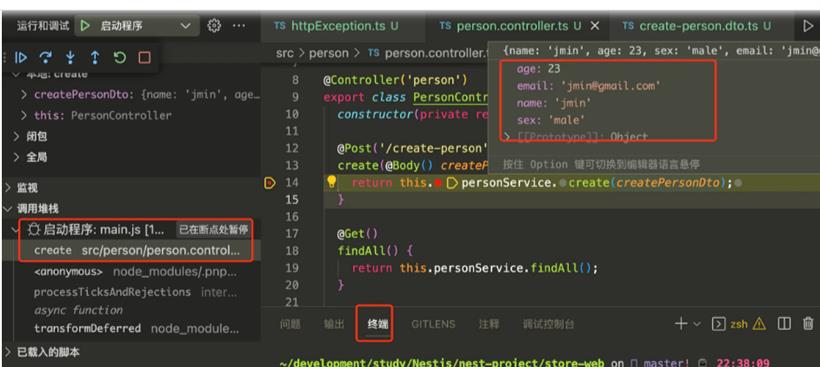Image resolution: width=820 pixels, height=367 pixels.
Task: Click line number 17 in the gutter
Action: [292, 234]
